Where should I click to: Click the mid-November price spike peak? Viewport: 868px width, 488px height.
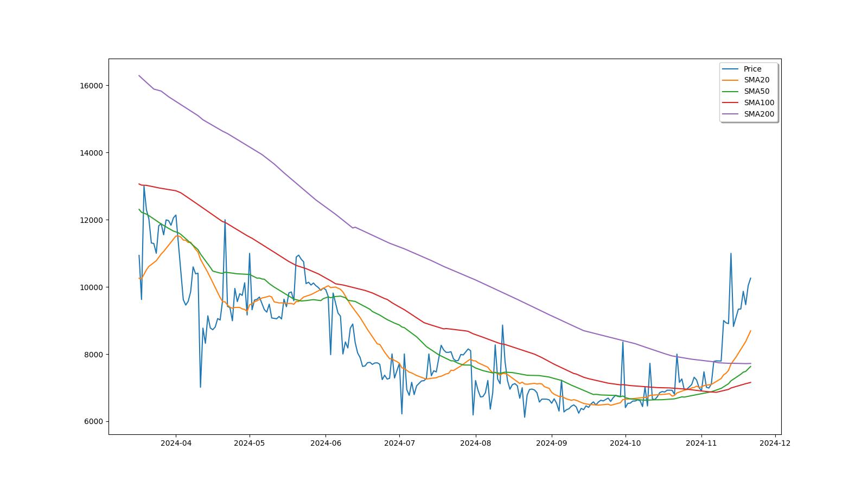(731, 253)
